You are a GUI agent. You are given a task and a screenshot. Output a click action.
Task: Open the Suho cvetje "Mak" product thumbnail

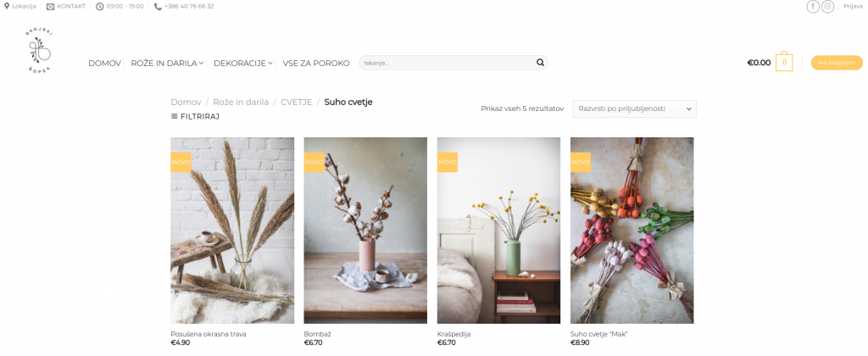click(632, 231)
